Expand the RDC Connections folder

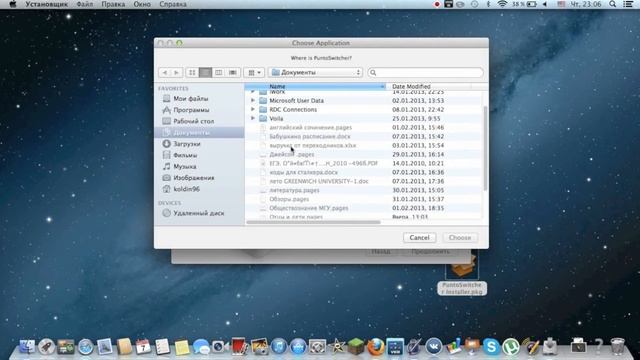(253, 109)
